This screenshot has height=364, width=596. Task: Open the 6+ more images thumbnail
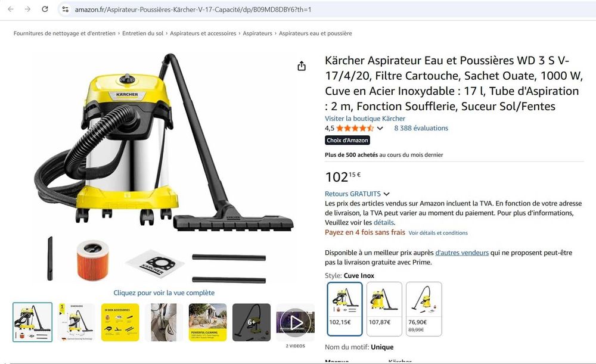point(252,322)
